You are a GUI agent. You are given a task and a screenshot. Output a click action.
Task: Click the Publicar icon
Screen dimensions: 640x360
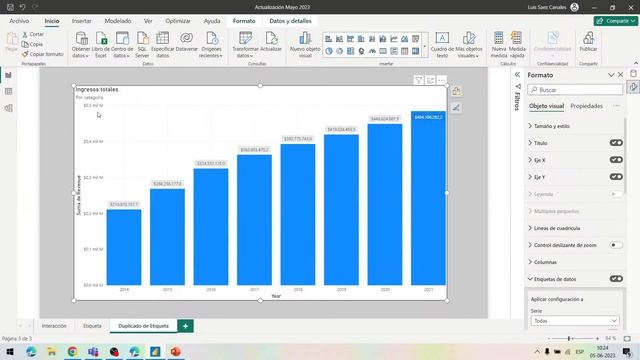pos(588,38)
